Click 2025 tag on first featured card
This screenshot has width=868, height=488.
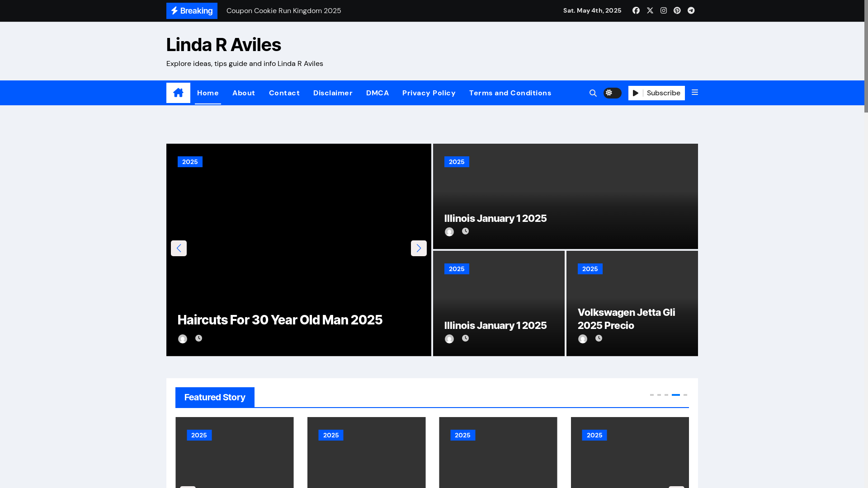pyautogui.click(x=199, y=435)
